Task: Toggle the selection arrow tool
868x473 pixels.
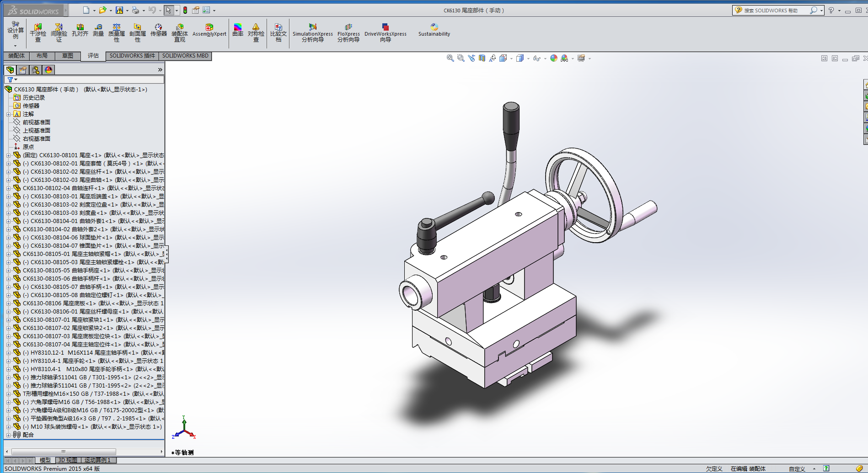Action: click(x=169, y=10)
